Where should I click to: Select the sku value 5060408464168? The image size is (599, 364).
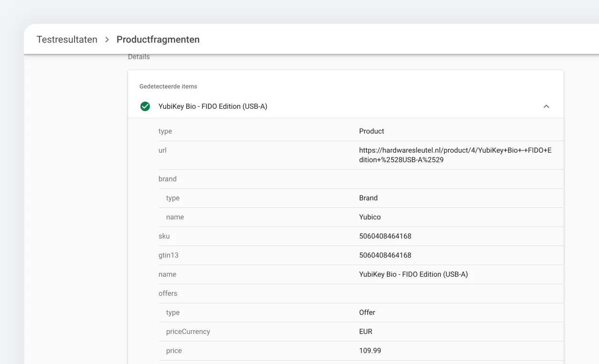click(385, 236)
